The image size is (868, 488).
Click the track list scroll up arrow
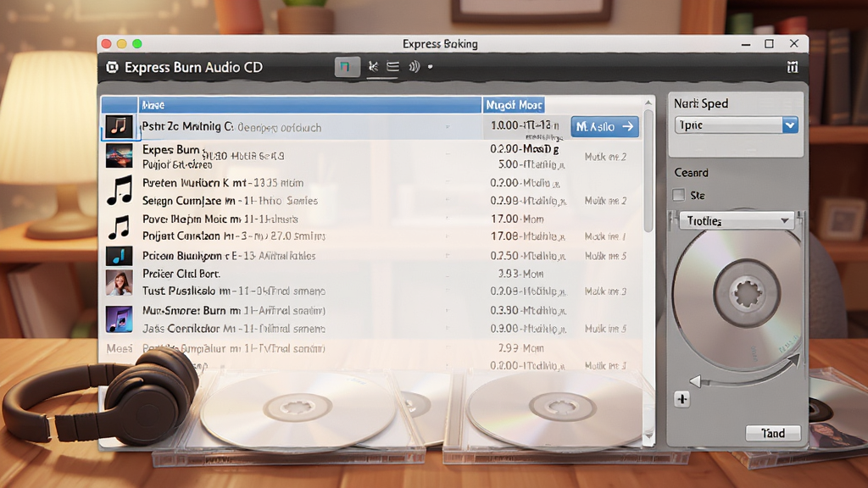(x=648, y=103)
